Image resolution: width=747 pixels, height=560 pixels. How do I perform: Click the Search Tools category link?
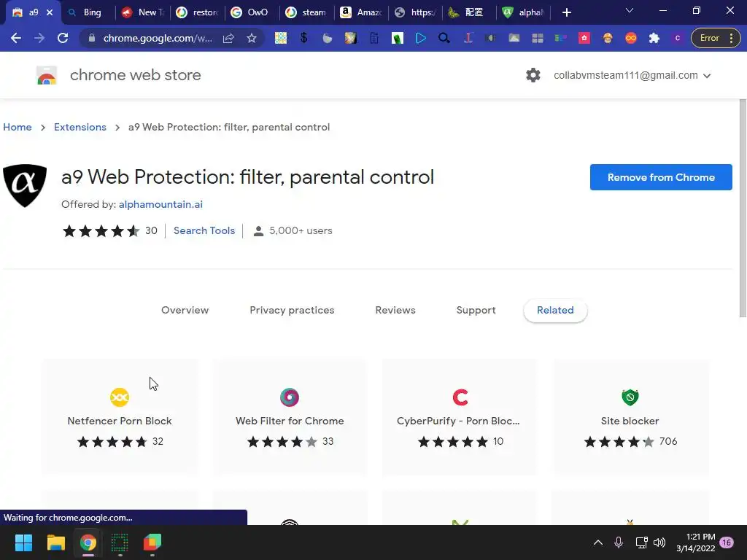[204, 230]
